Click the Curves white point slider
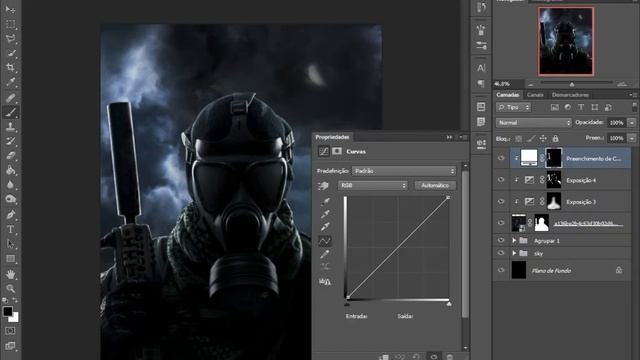The image size is (640, 360). pyautogui.click(x=449, y=304)
